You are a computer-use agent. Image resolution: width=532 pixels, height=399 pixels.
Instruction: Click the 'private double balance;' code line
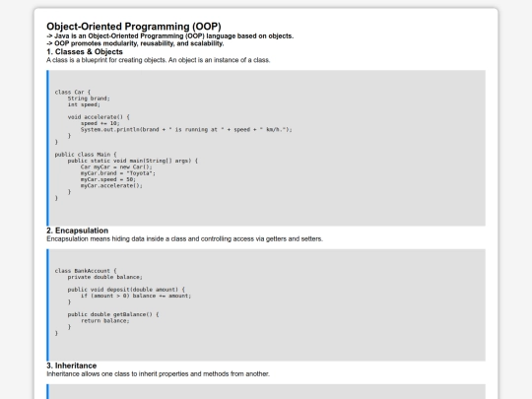[x=104, y=277]
